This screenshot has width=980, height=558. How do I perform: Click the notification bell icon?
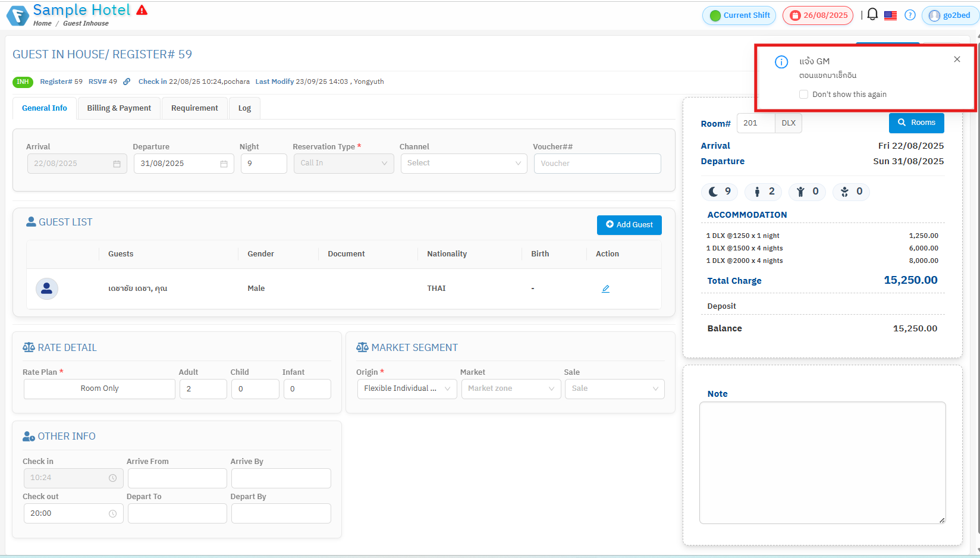click(x=872, y=14)
